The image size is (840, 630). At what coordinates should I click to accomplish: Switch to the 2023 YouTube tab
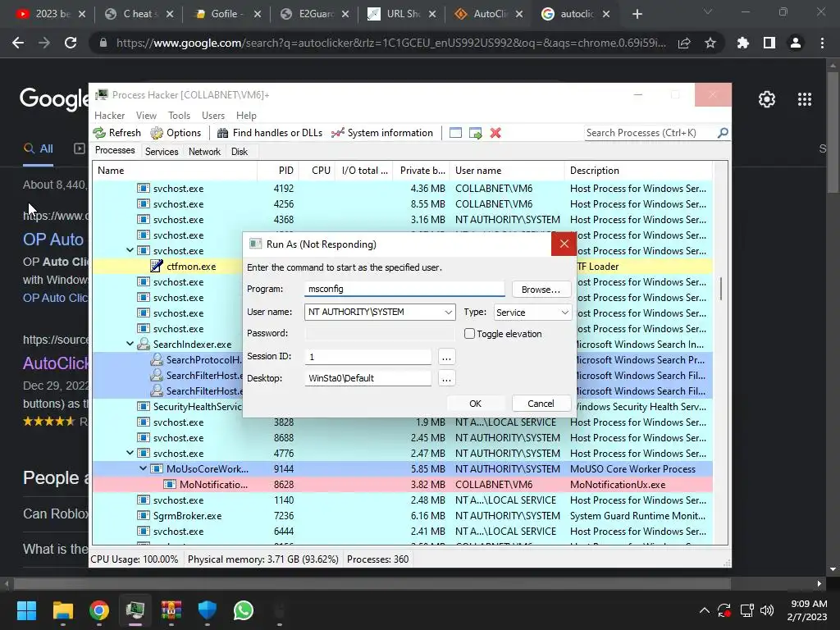(51, 14)
